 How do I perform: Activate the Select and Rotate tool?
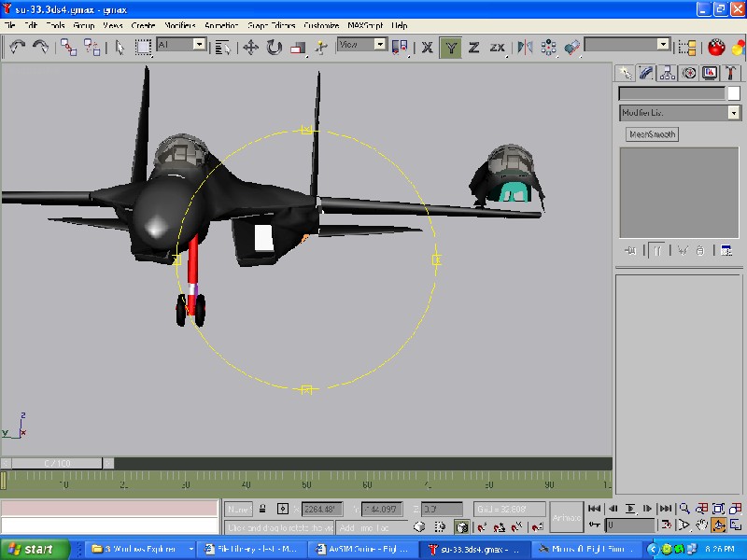[x=275, y=47]
